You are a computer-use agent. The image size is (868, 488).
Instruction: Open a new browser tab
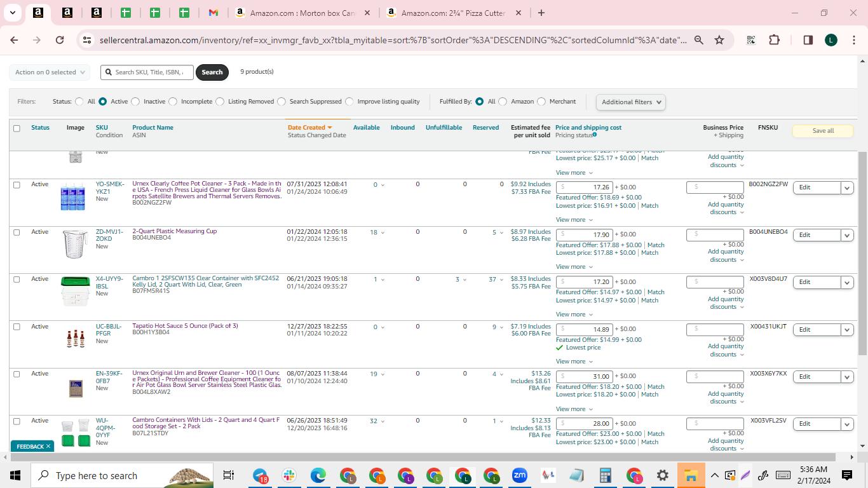click(541, 13)
